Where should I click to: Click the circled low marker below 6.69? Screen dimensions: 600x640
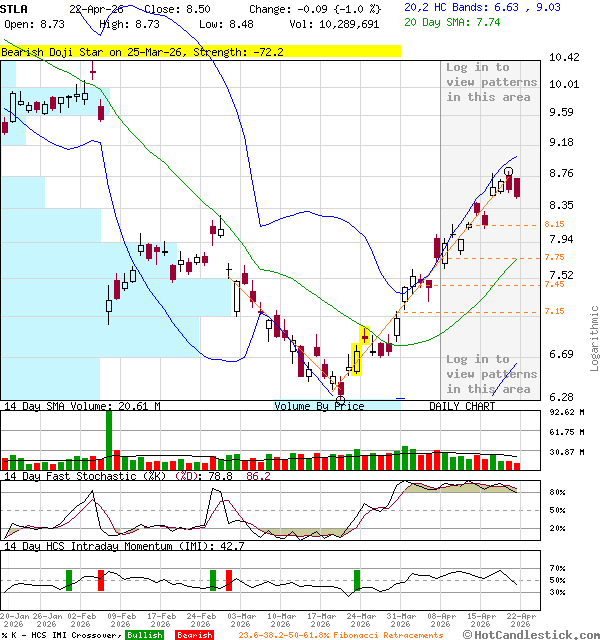point(340,399)
